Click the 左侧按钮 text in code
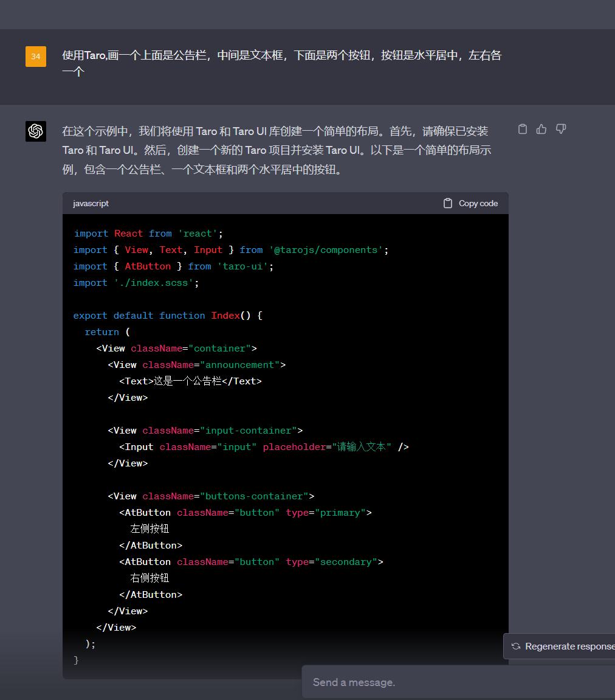This screenshot has height=700, width=615. click(149, 529)
